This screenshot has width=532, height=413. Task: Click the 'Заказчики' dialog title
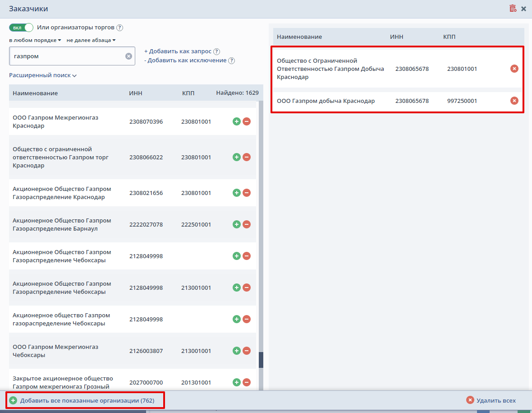pos(28,9)
